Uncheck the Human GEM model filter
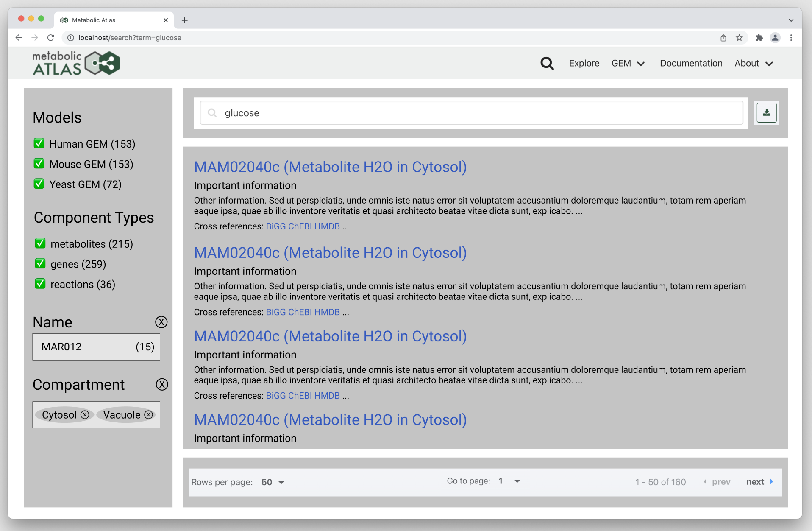The width and height of the screenshot is (812, 531). coord(39,143)
